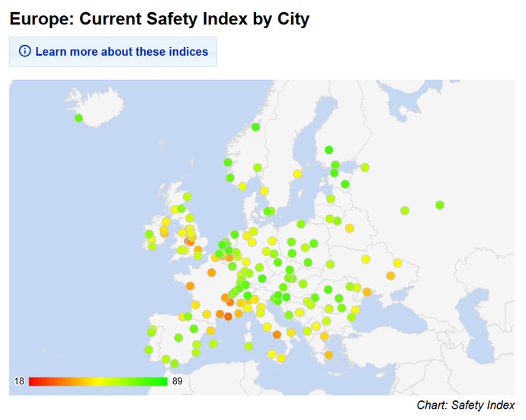The width and height of the screenshot is (526, 420).
Task: Select the dot in the Balearic Islands
Action: (213, 344)
